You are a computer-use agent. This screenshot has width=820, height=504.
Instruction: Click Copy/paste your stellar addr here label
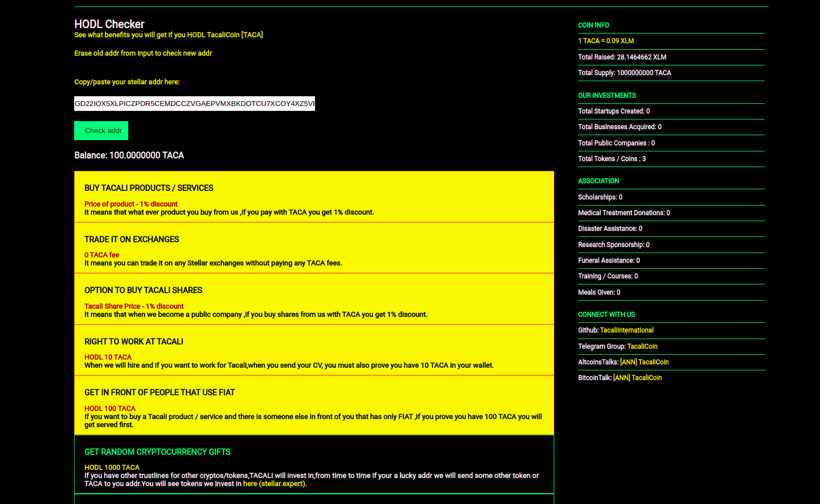tap(127, 82)
